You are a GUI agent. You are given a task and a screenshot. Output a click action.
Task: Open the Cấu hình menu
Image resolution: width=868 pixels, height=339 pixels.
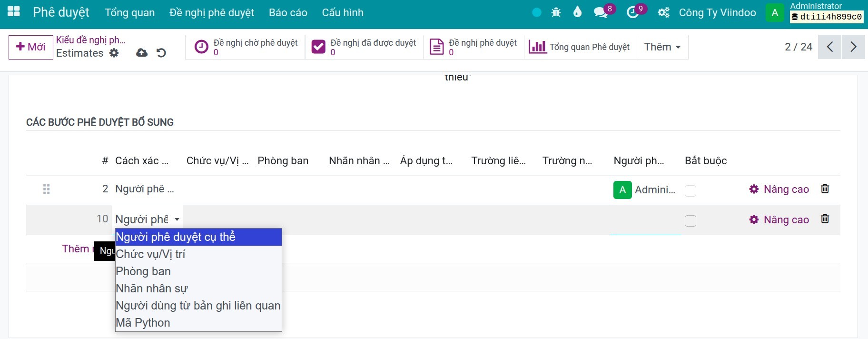pos(343,12)
